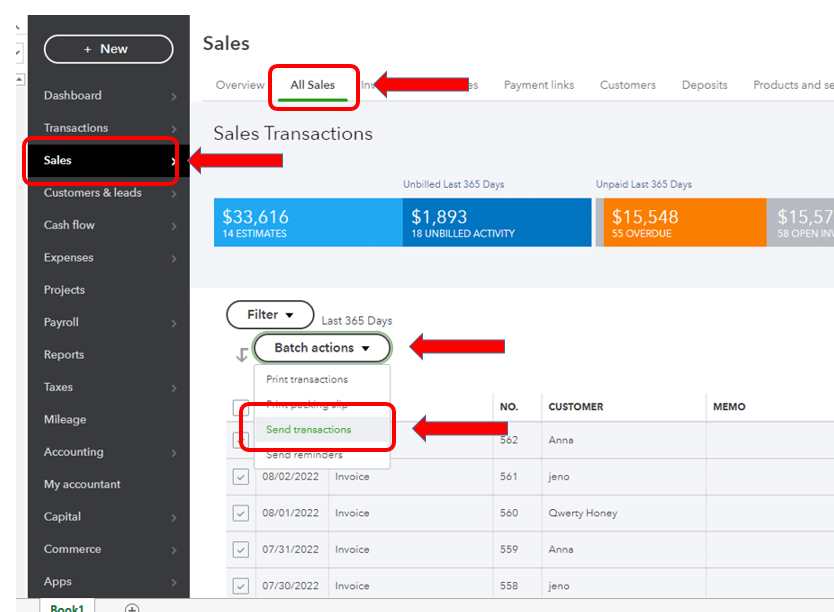This screenshot has height=612, width=834.
Task: Expand the Dashboard chevron arrow
Action: pos(174,96)
